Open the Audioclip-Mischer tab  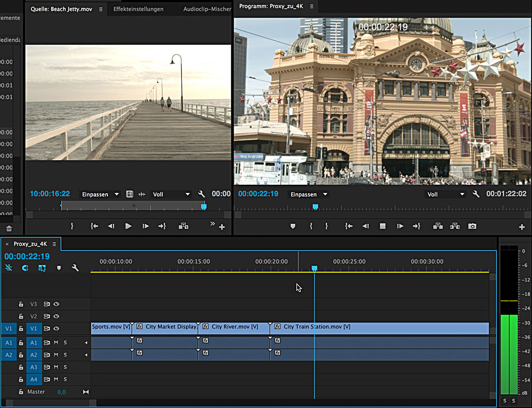[x=207, y=9]
